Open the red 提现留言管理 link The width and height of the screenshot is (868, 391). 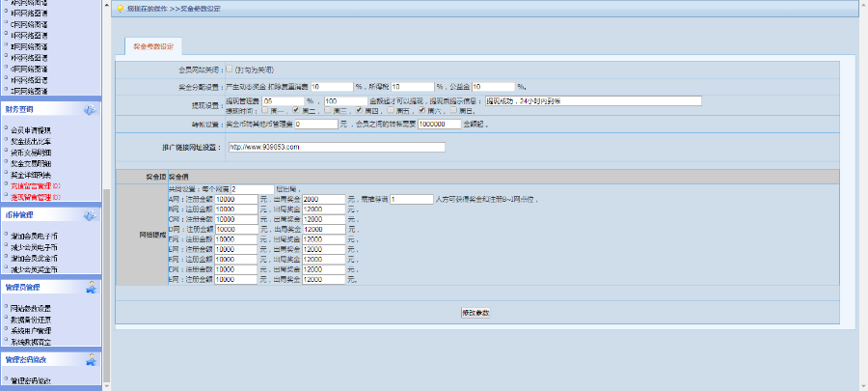click(36, 197)
